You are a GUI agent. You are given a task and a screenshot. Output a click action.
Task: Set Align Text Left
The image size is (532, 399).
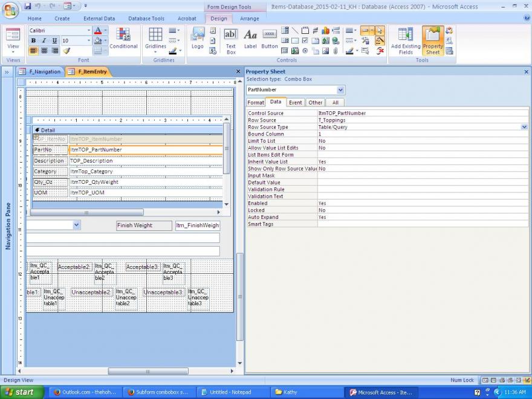click(x=33, y=51)
